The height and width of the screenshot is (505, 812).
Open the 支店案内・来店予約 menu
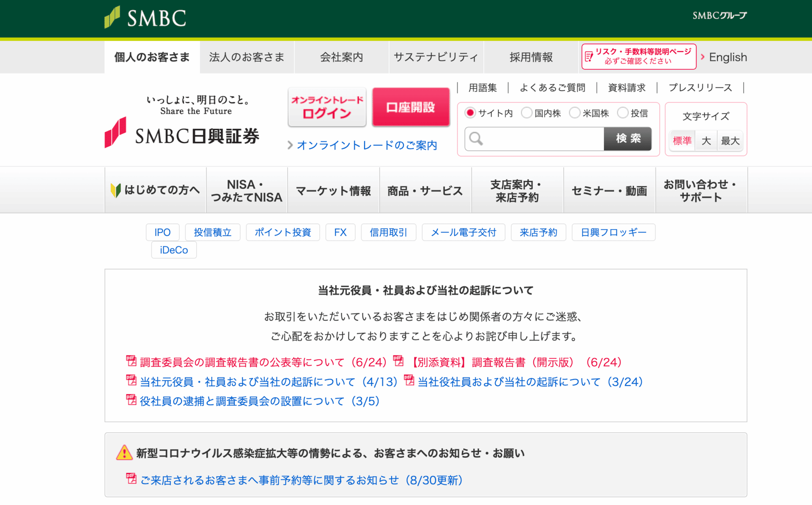[517, 190]
